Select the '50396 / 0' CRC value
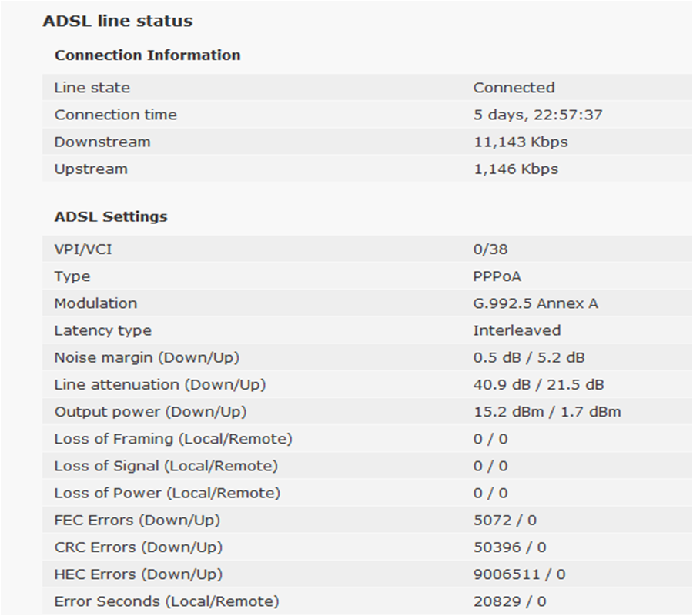 point(510,547)
